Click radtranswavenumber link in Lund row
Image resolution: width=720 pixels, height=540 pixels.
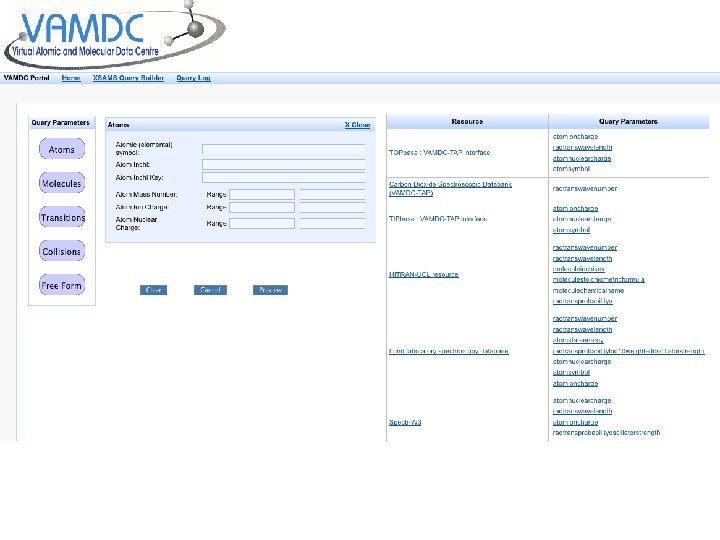click(x=585, y=319)
